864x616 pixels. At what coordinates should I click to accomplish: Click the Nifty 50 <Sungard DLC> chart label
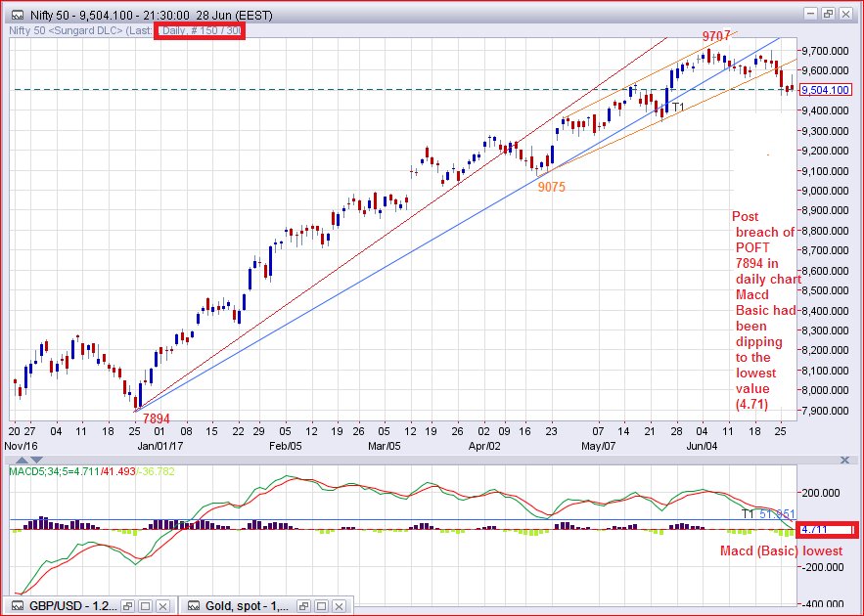66,30
